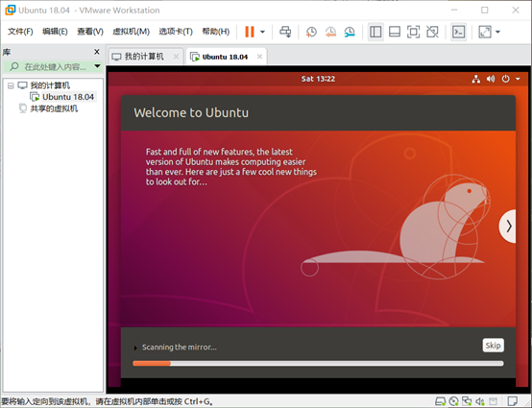Click the Ubuntu volume speaker icon
This screenshot has width=532, height=408.
point(491,79)
